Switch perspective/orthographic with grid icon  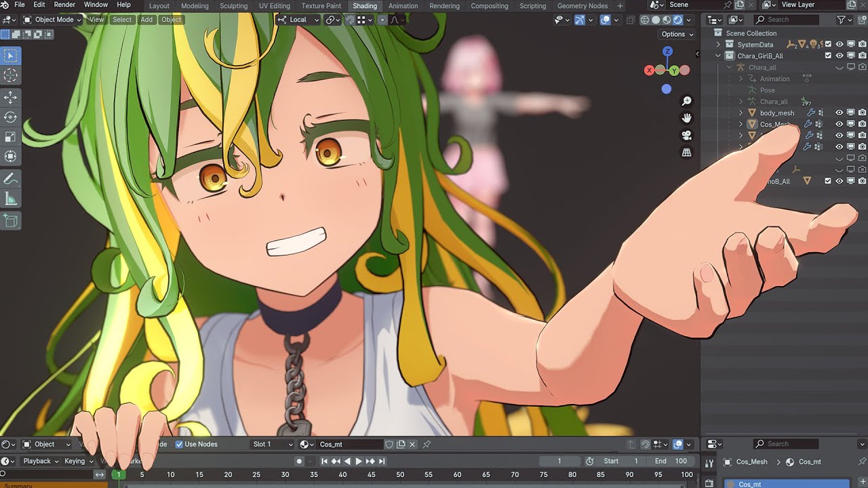(x=686, y=152)
